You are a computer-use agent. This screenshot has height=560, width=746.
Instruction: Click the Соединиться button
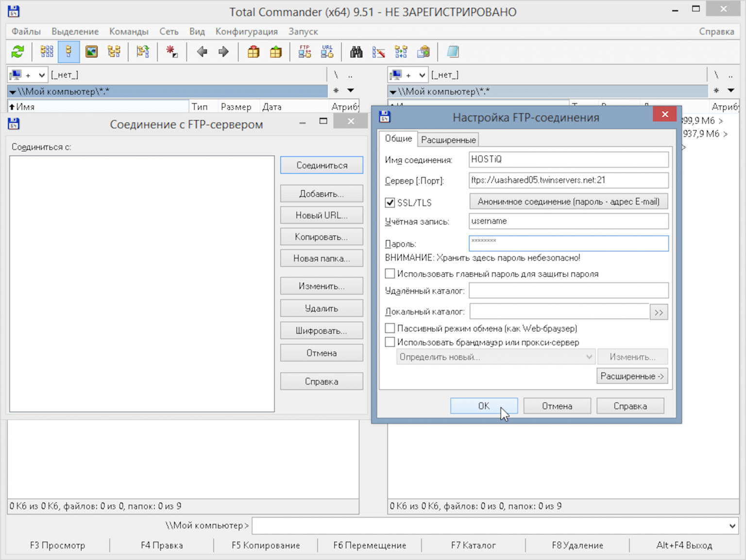pyautogui.click(x=321, y=165)
